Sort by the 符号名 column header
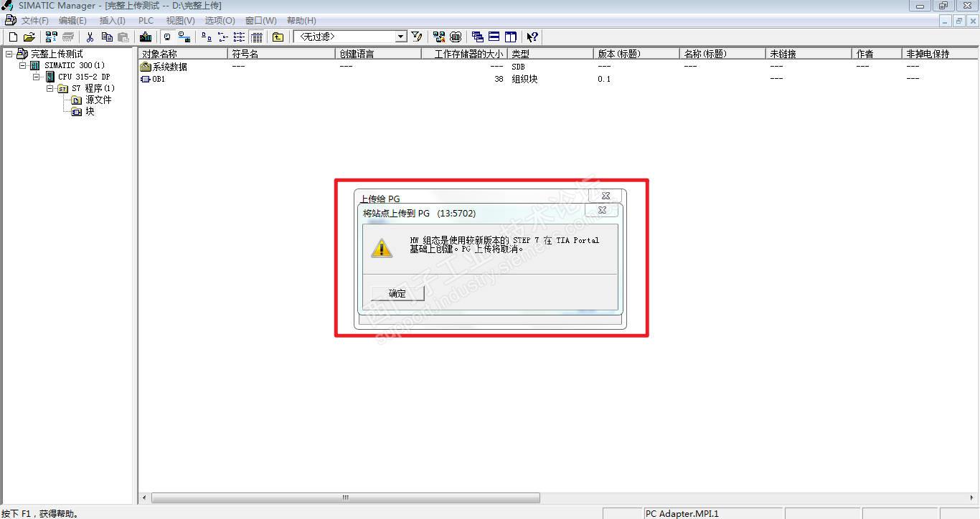The height and width of the screenshot is (519, 980). [x=282, y=54]
